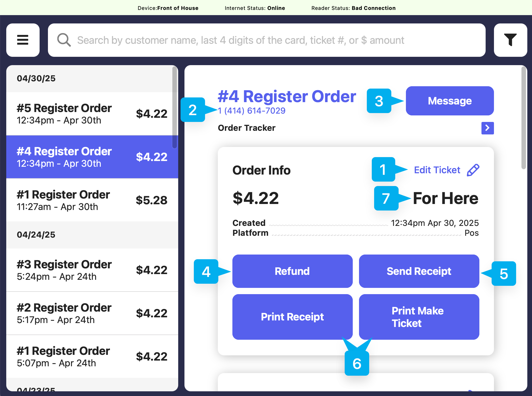This screenshot has height=396, width=532.
Task: Click Print Make Ticket button
Action: [419, 317]
